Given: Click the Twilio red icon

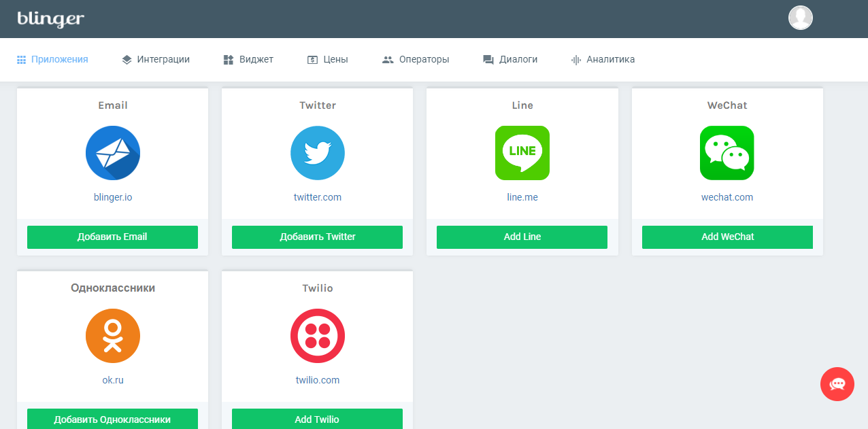Looking at the screenshot, I should [x=318, y=336].
